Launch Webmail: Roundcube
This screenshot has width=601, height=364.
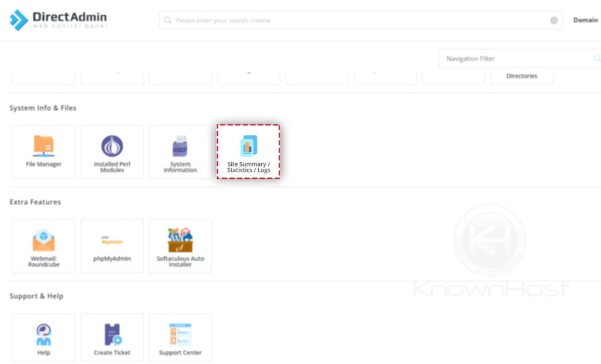click(x=43, y=246)
